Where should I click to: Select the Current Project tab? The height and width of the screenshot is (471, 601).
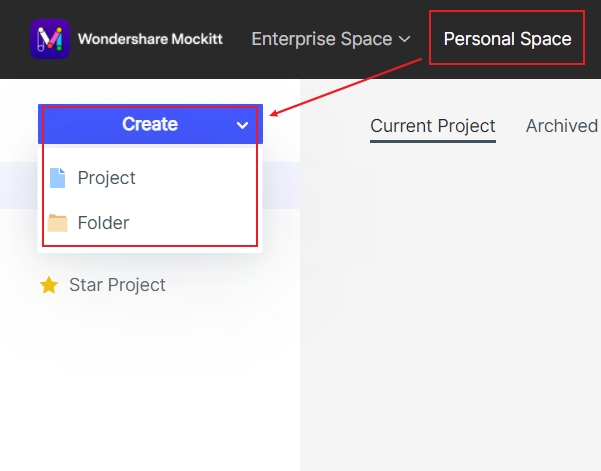pos(432,125)
